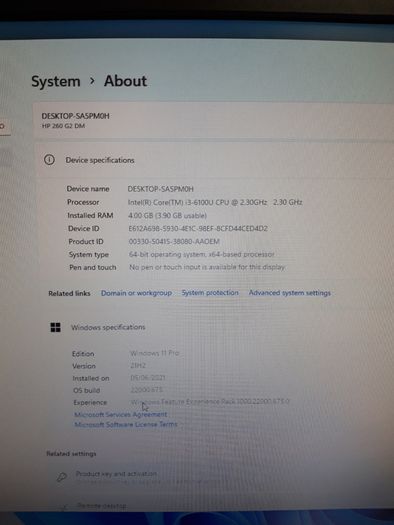Click the Version label
Viewport: 394px width, 525px height.
(x=84, y=366)
